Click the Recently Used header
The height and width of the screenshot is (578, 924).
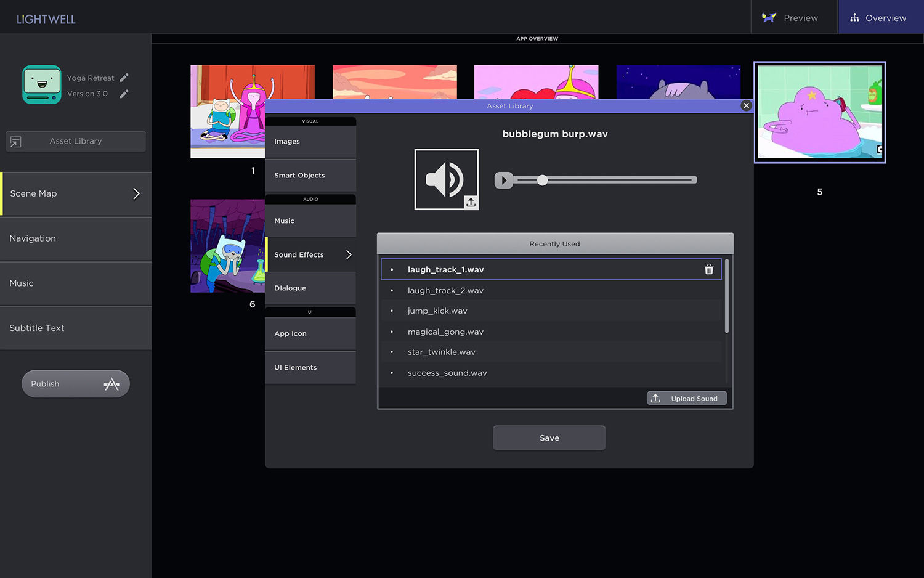[555, 244]
